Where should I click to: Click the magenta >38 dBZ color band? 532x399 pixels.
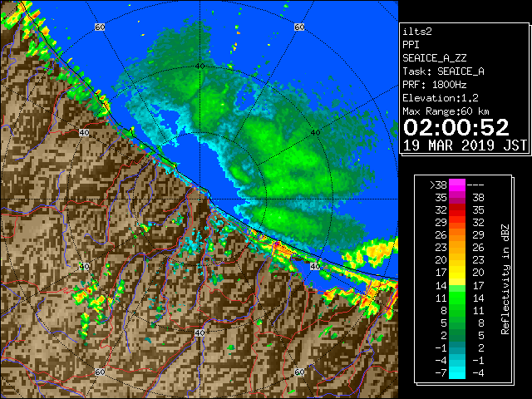tap(457, 185)
